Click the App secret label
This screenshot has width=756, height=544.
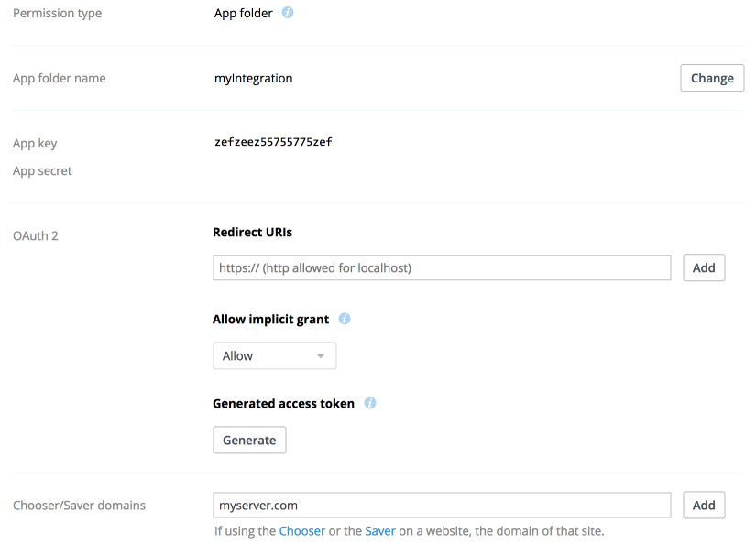tap(42, 171)
